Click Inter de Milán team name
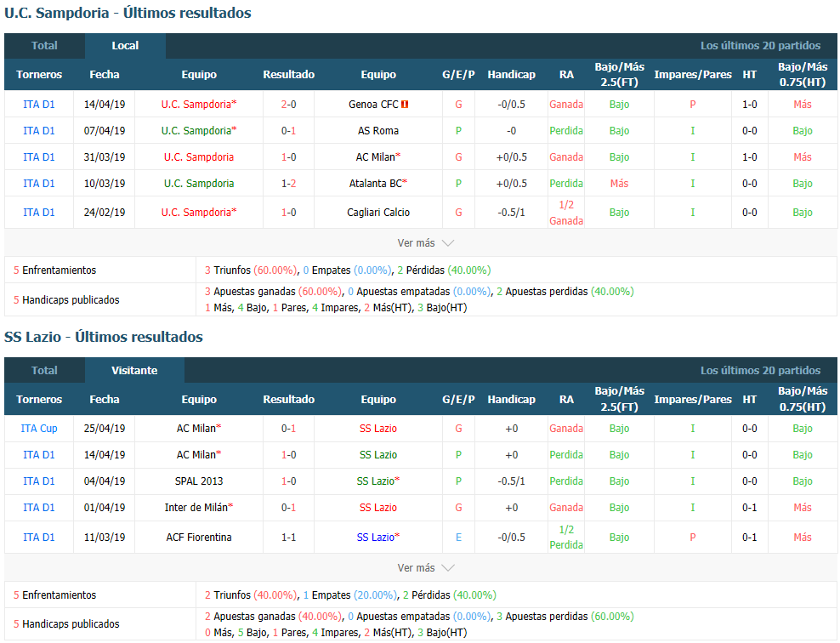840x643 pixels. coord(196,508)
